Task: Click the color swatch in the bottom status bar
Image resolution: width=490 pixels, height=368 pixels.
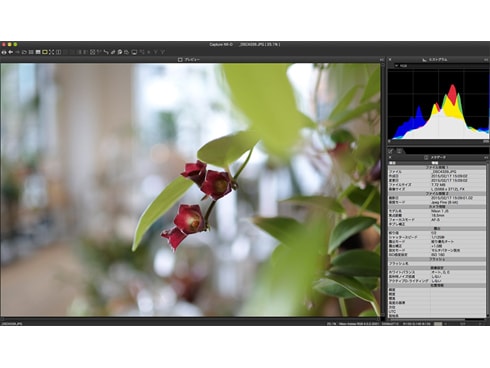Action: 438,323
